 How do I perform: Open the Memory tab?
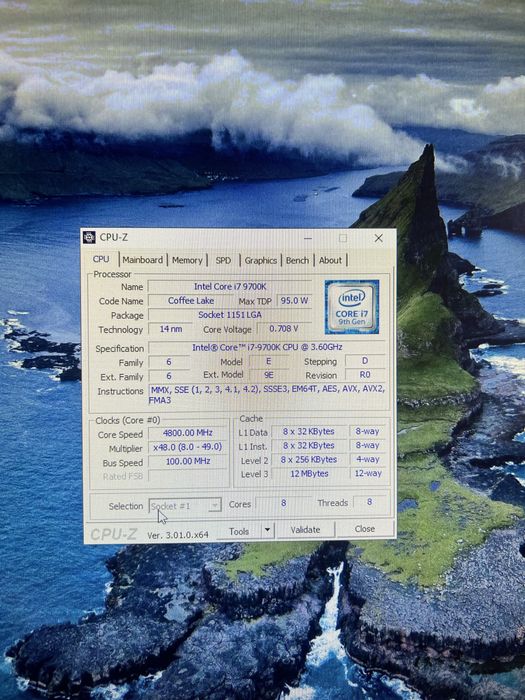[187, 260]
